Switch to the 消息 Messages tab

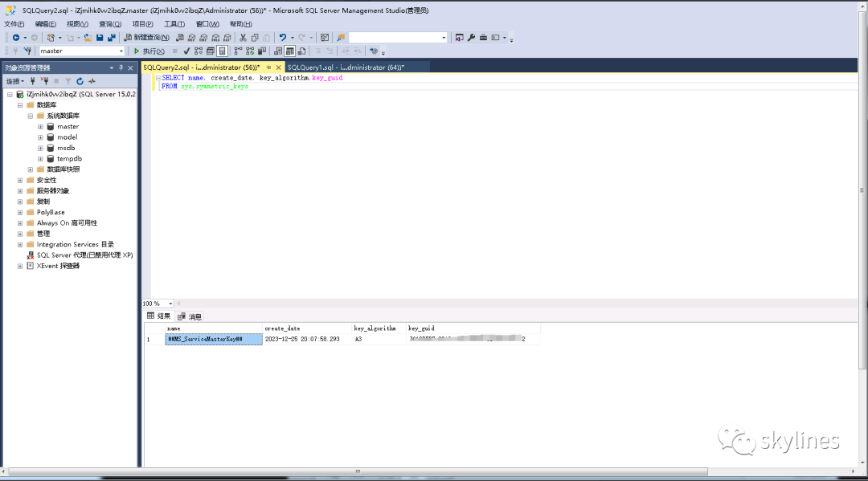pos(190,317)
